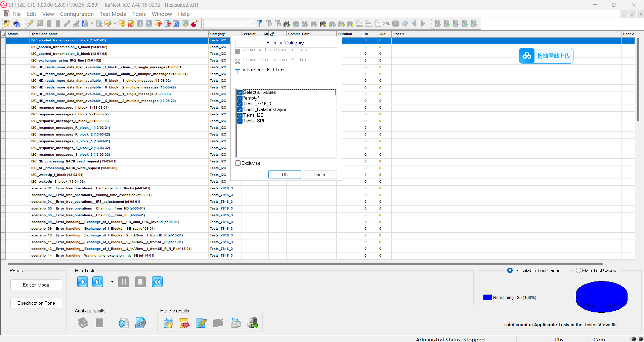The width and height of the screenshot is (644, 342).
Task: Click the blue Play button in Run Tests
Action: click(83, 282)
